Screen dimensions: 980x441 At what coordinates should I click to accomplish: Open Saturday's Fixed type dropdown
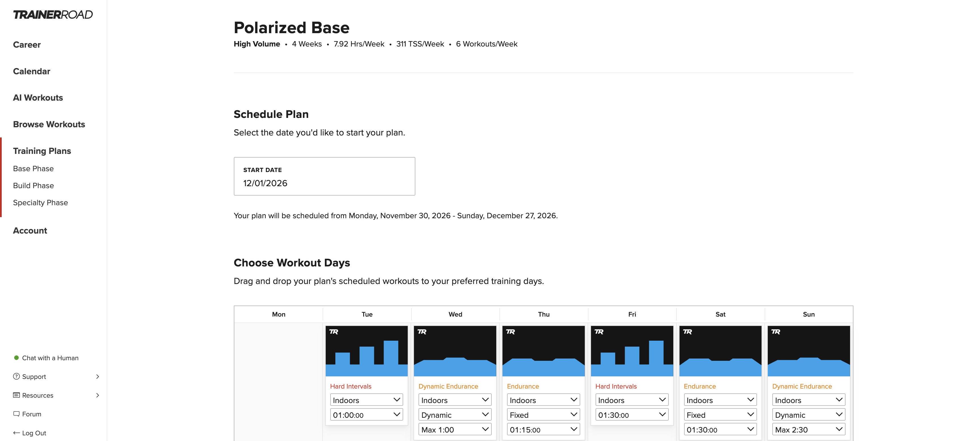pos(720,415)
